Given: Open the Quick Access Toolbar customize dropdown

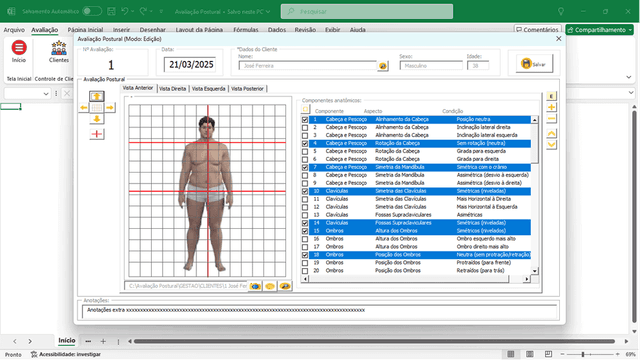Looking at the screenshot, I should point(161,11).
